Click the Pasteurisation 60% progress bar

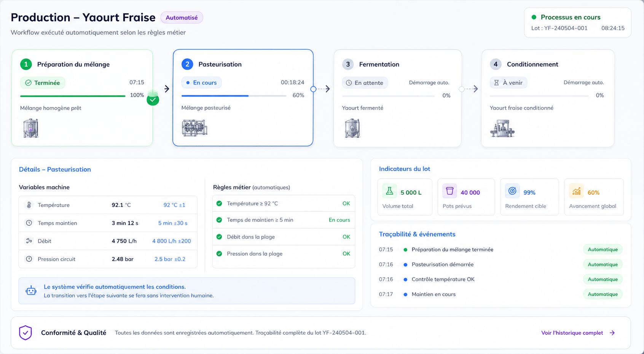234,96
